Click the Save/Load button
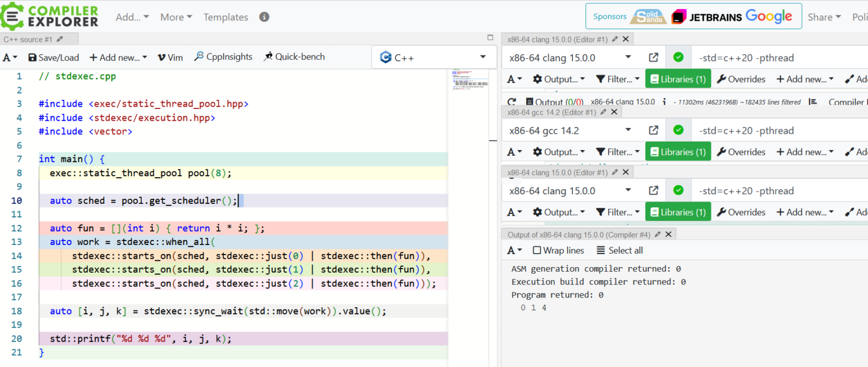The width and height of the screenshot is (868, 367). coord(53,56)
